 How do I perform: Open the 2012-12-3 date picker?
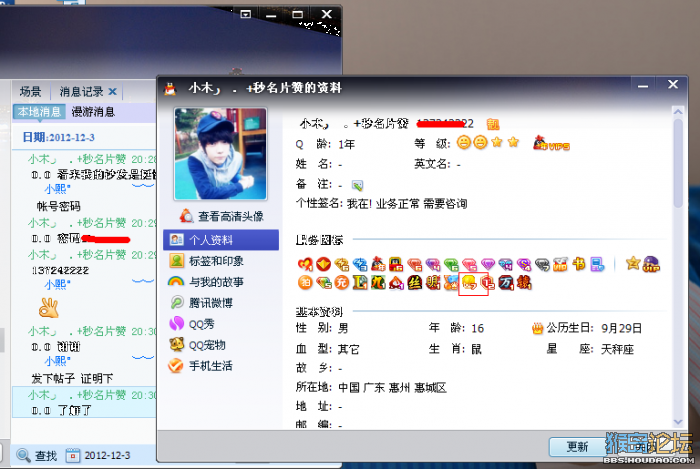coord(98,456)
